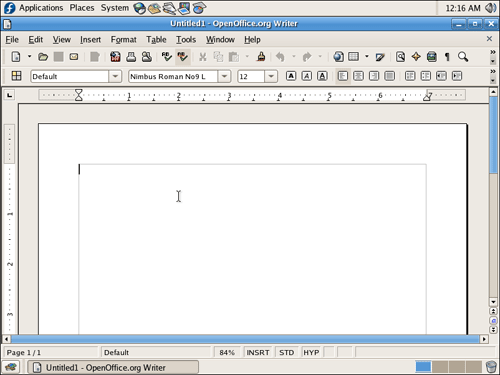Toggle Bold formatting
The width and height of the screenshot is (500, 375).
[291, 76]
